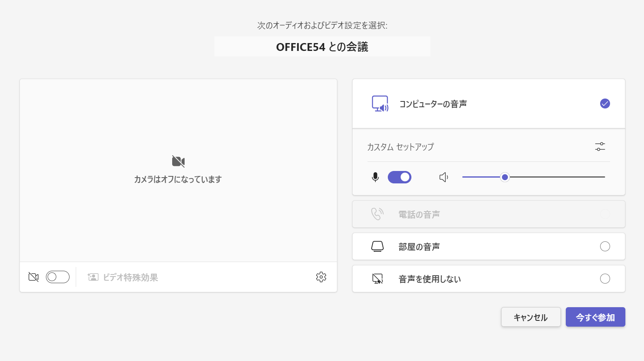The image size is (644, 361).
Task: Open custom setup sliders icon
Action: click(600, 147)
